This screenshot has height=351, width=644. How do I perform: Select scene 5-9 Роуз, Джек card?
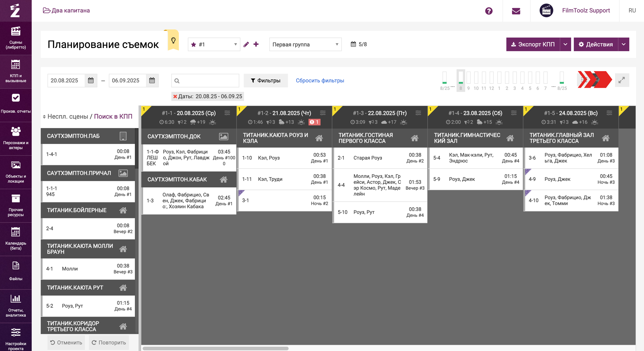click(475, 179)
